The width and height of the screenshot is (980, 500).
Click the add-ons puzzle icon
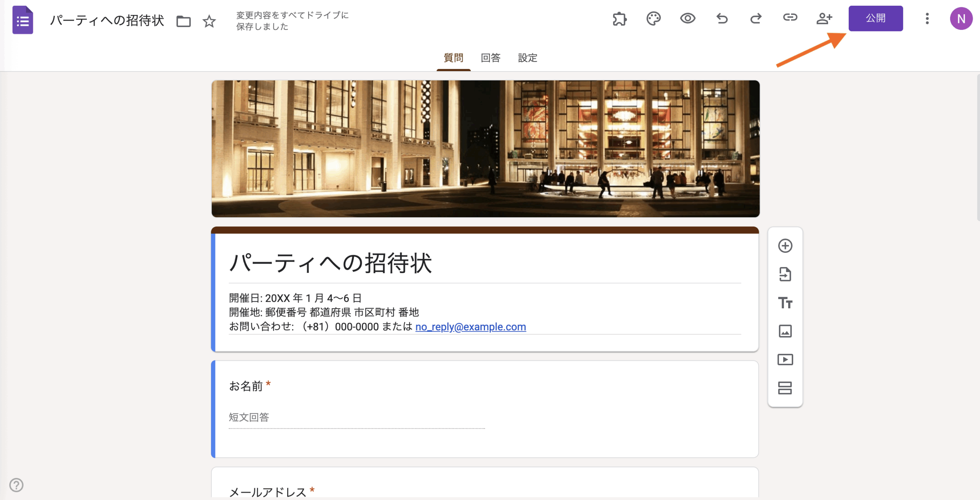[x=619, y=18]
